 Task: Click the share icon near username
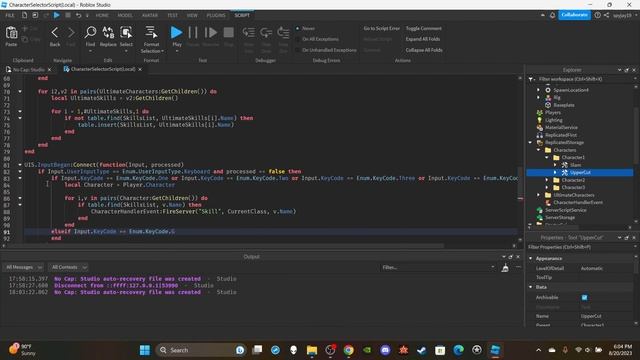click(607, 15)
